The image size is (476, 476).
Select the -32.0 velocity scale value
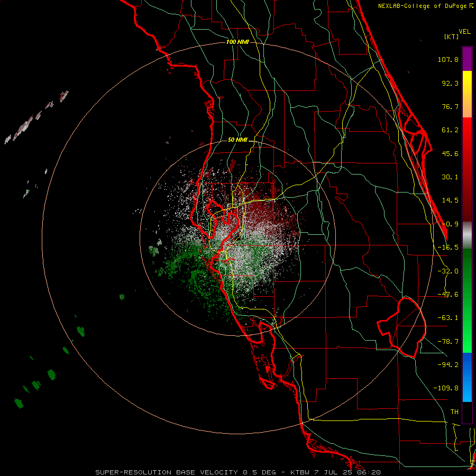tap(448, 271)
